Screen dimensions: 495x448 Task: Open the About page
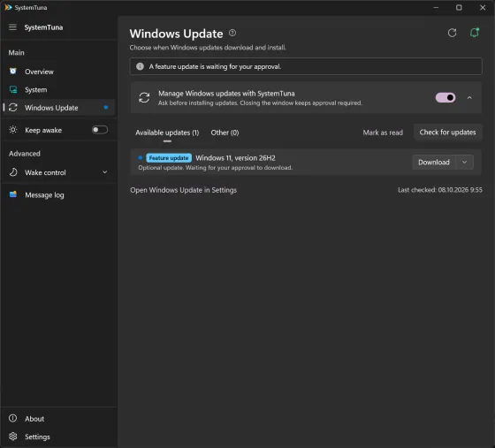coord(58,419)
